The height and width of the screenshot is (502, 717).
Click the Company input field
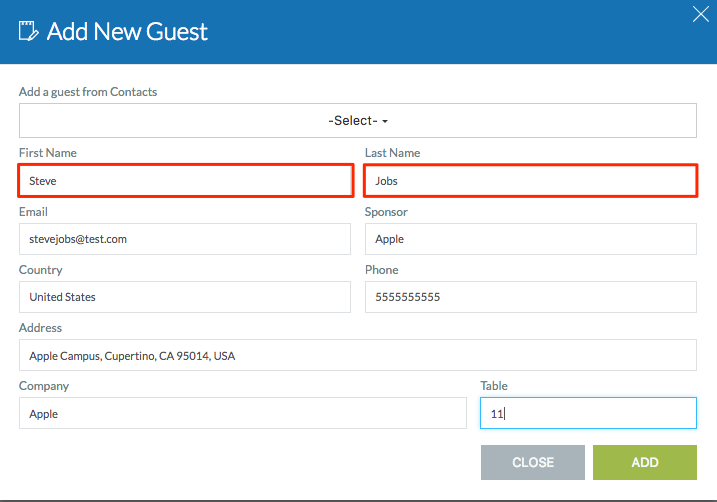click(243, 413)
